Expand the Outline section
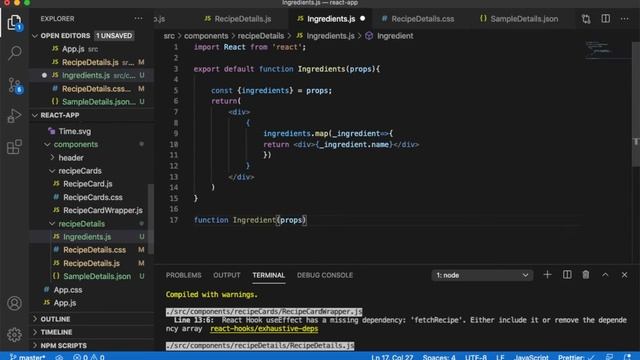Image resolution: width=640 pixels, height=360 pixels. (x=56, y=319)
